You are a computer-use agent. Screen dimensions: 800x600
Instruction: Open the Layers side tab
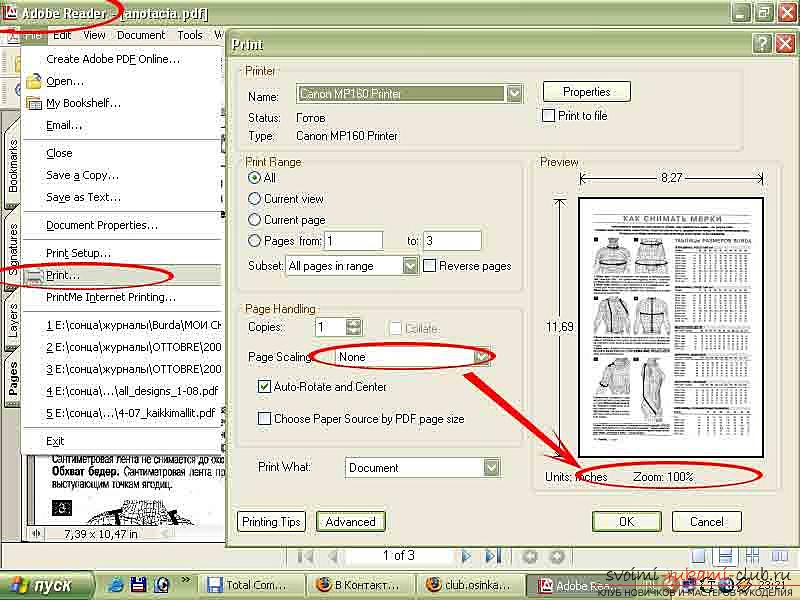12,320
